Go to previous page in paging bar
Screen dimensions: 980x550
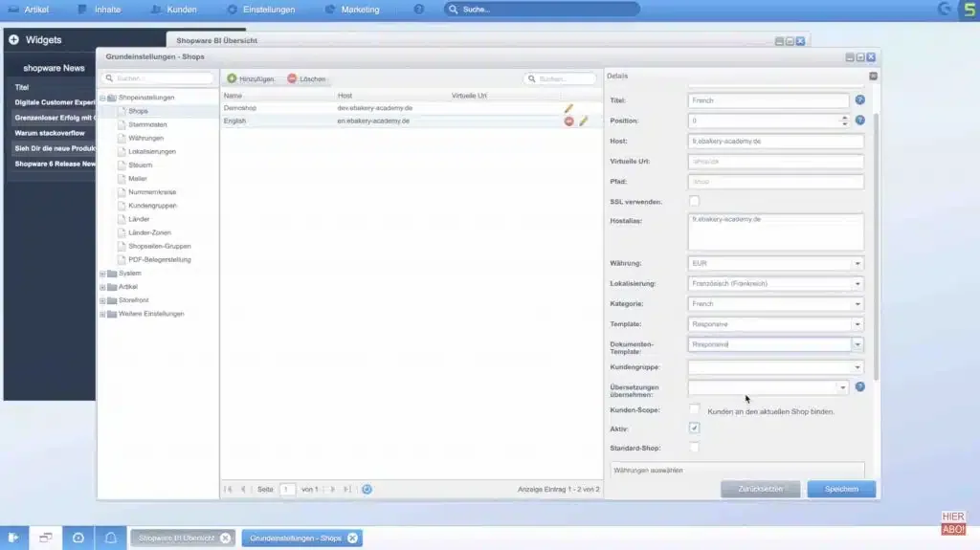(243, 490)
